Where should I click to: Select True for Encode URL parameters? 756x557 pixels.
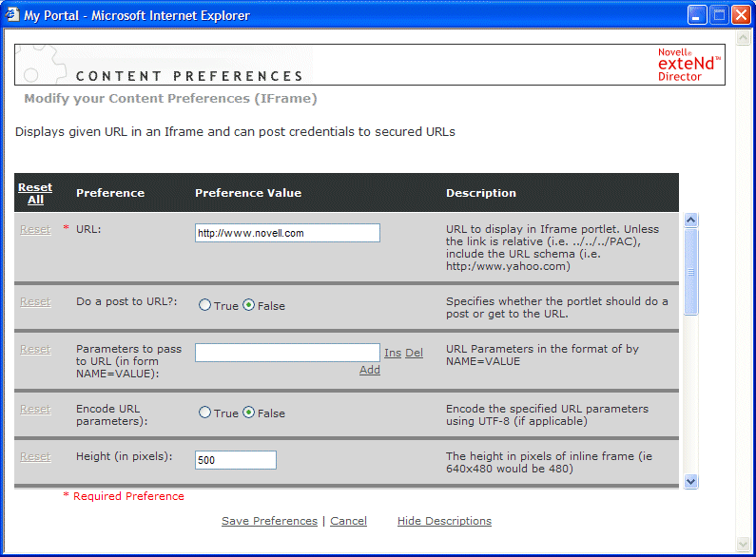tap(204, 413)
